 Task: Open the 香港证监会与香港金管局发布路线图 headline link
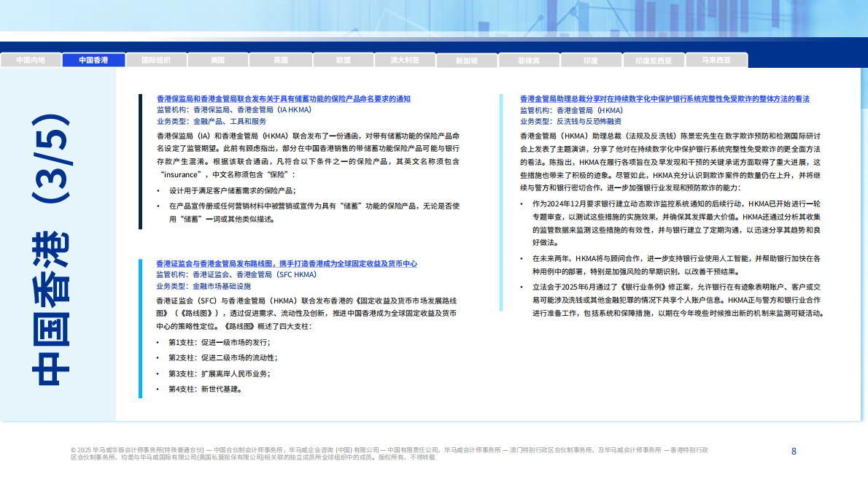point(287,263)
